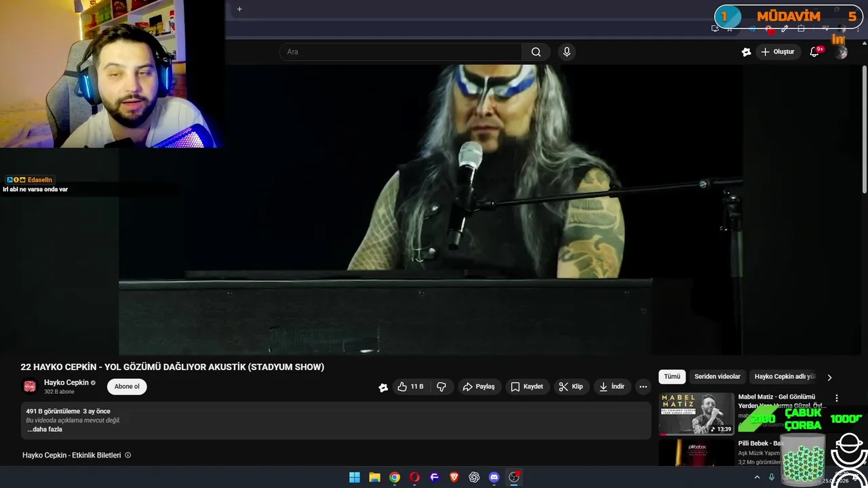Dislike the video with thumbs down
The width and height of the screenshot is (868, 488).
(x=441, y=386)
